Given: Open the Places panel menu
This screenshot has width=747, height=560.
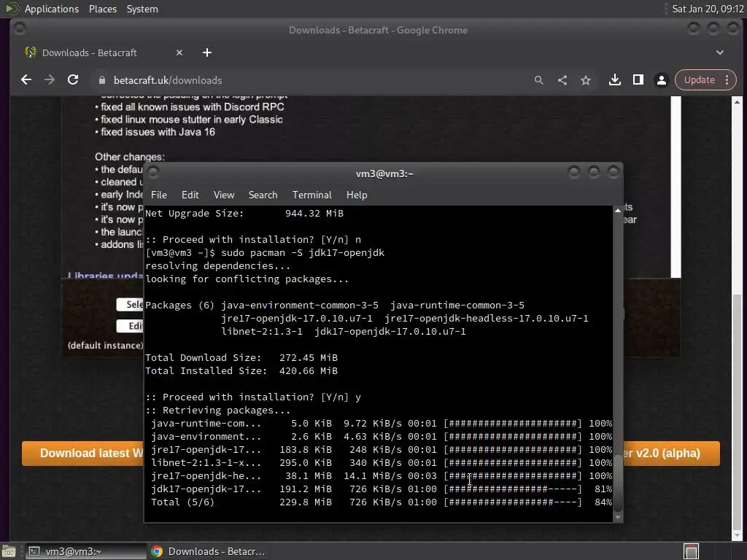Looking at the screenshot, I should coord(102,9).
